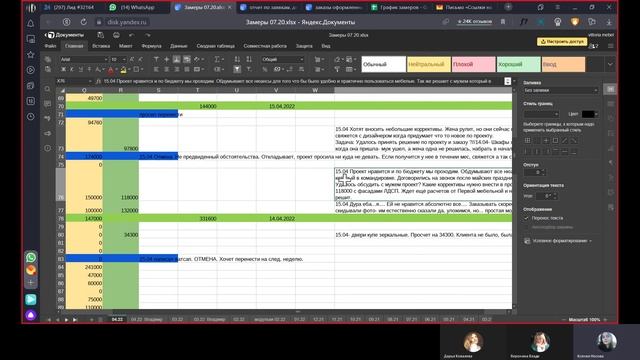
Task: Center text horizontally
Action: [166, 70]
